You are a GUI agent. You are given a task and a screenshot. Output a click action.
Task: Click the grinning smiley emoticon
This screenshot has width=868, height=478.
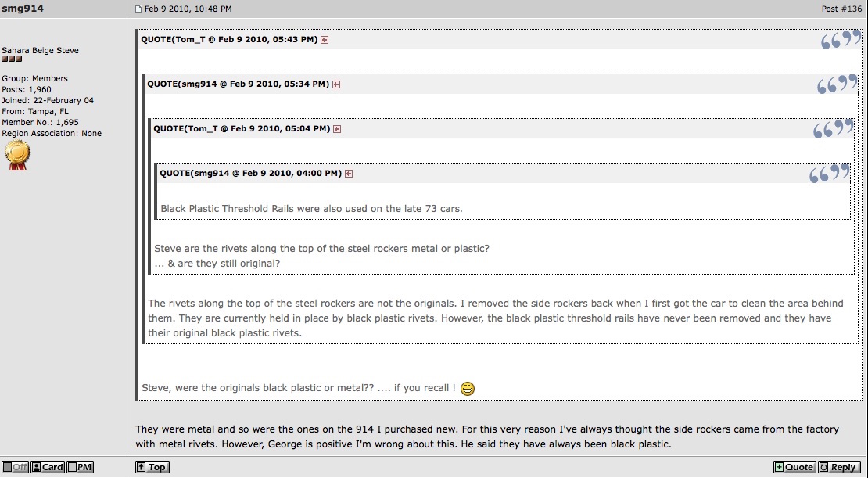pyautogui.click(x=468, y=388)
